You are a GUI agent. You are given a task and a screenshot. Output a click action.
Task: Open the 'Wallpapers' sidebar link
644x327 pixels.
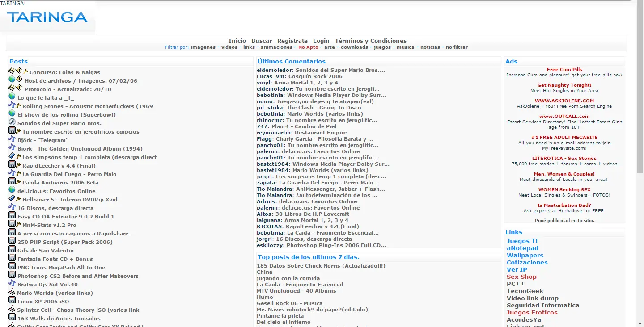pyautogui.click(x=525, y=256)
